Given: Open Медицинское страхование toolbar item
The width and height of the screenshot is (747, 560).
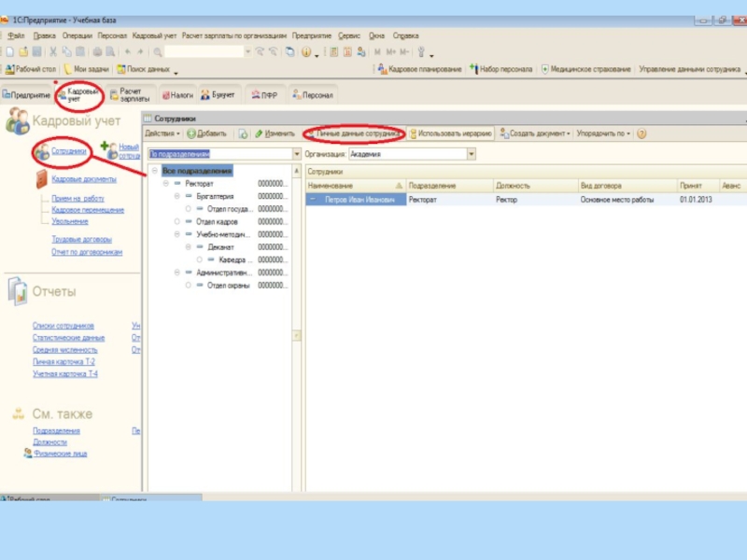Looking at the screenshot, I should 589,69.
